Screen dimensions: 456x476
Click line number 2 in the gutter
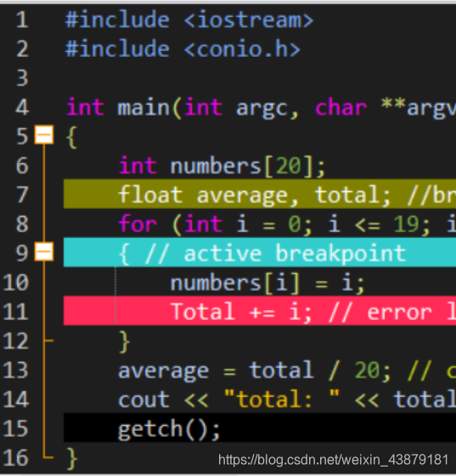coord(22,49)
